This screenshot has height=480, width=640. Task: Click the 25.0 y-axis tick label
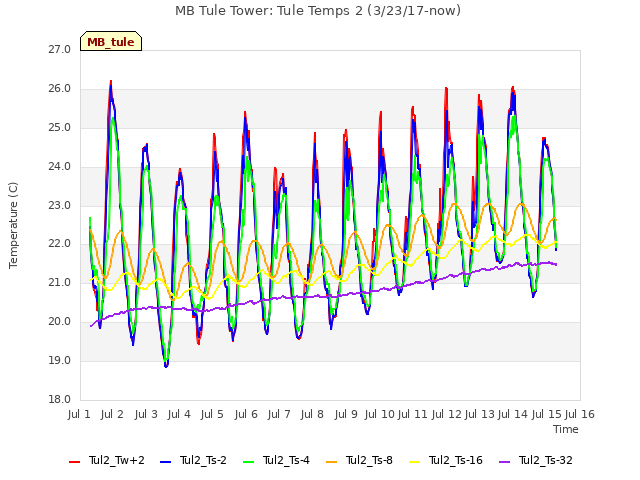[x=60, y=128]
